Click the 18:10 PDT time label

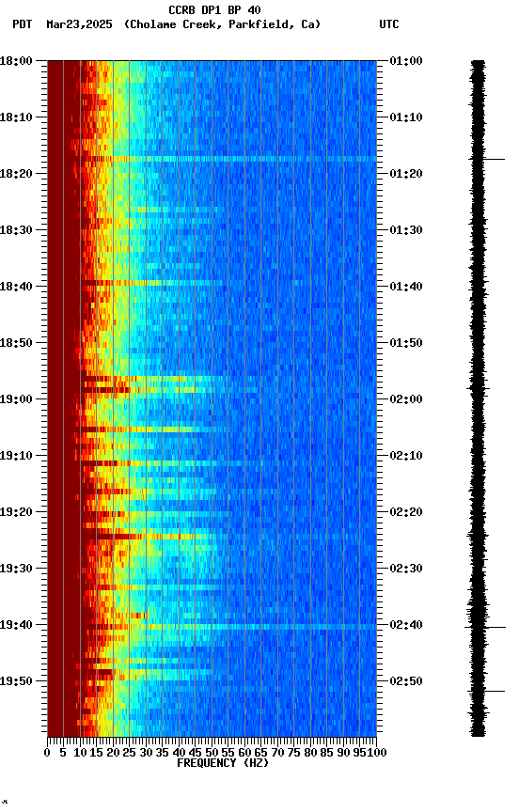click(x=16, y=117)
